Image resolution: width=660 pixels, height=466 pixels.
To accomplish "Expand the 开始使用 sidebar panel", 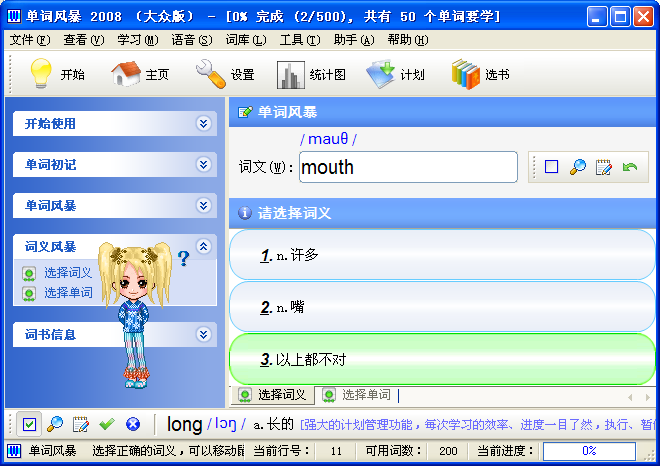I will [204, 124].
